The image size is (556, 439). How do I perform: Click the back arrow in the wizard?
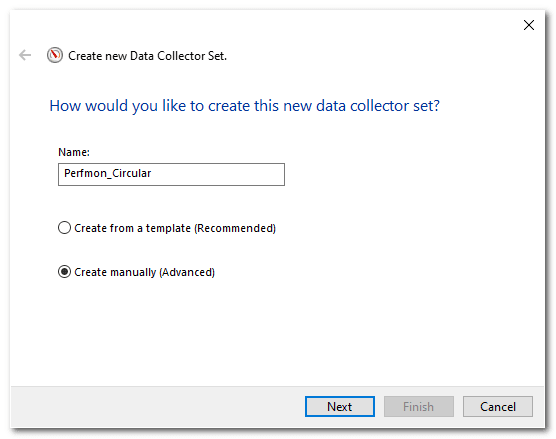[25, 55]
